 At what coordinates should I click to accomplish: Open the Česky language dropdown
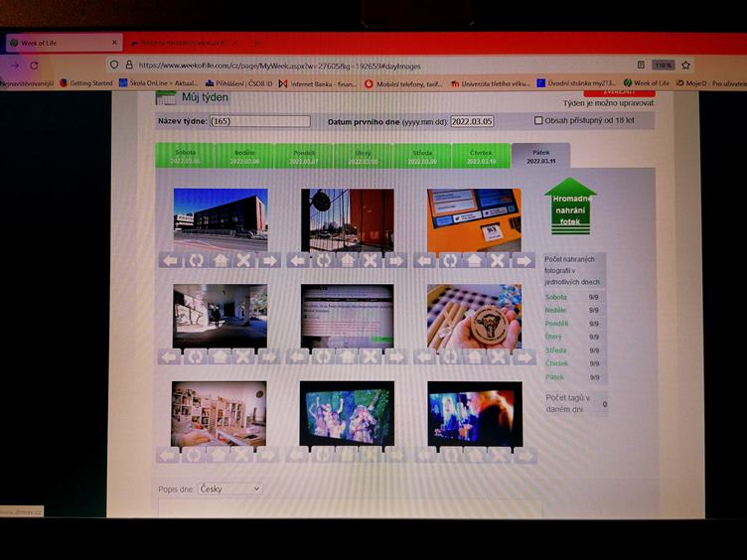[230, 489]
